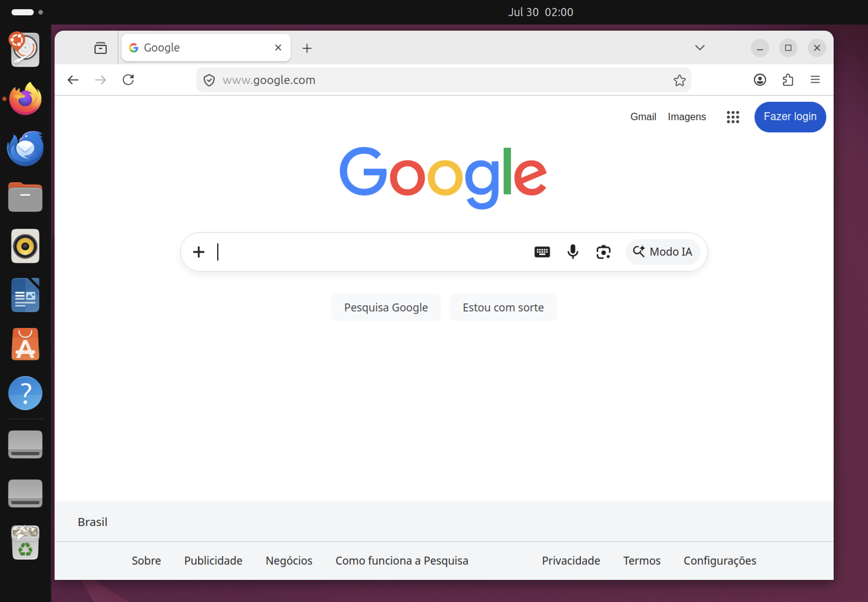The image size is (868, 602).
Task: Open the Help icon in the dock
Action: pyautogui.click(x=25, y=393)
